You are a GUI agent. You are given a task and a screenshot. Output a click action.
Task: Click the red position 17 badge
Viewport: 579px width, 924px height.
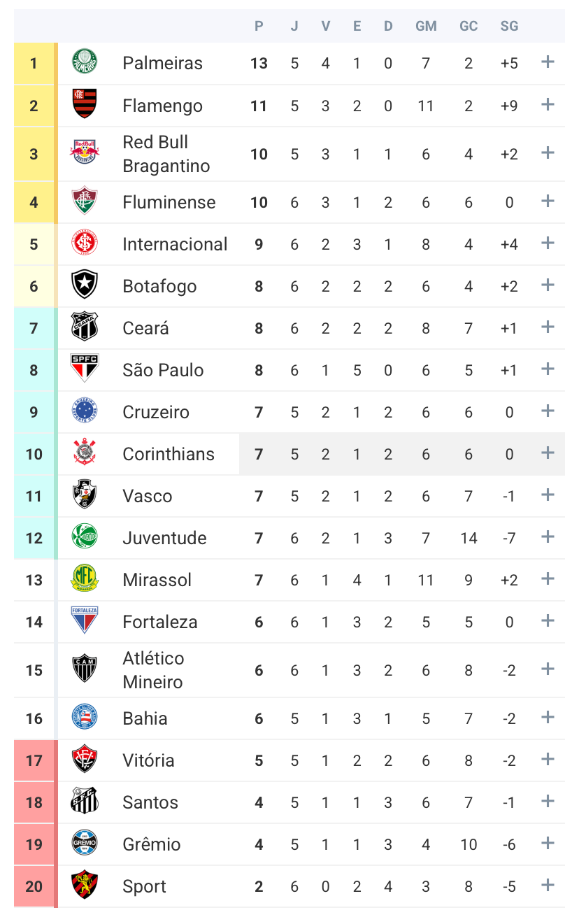(x=34, y=760)
